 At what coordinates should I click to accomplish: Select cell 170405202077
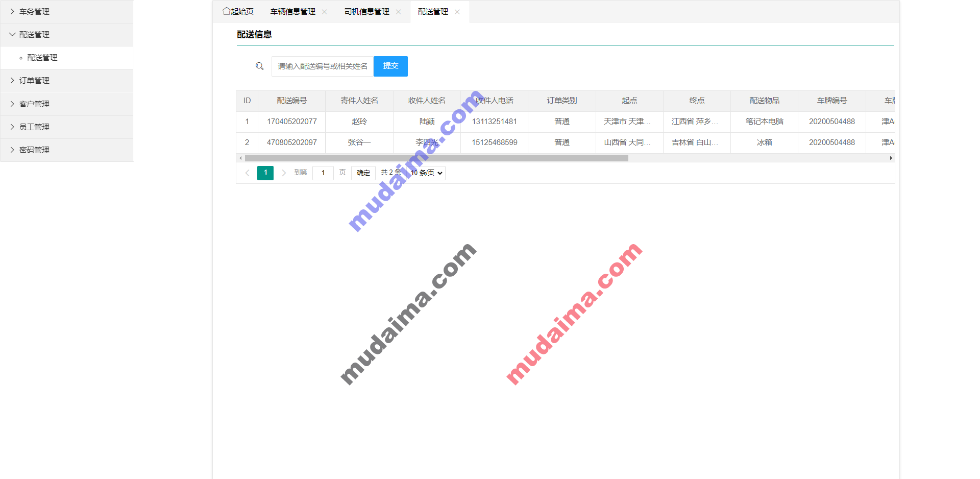[x=292, y=122]
